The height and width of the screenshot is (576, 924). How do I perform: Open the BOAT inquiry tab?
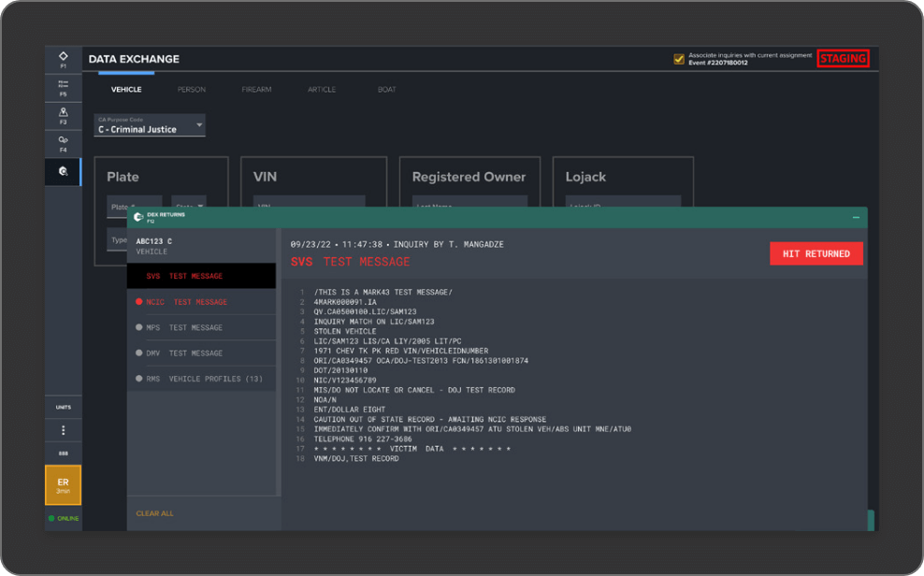pyautogui.click(x=386, y=89)
